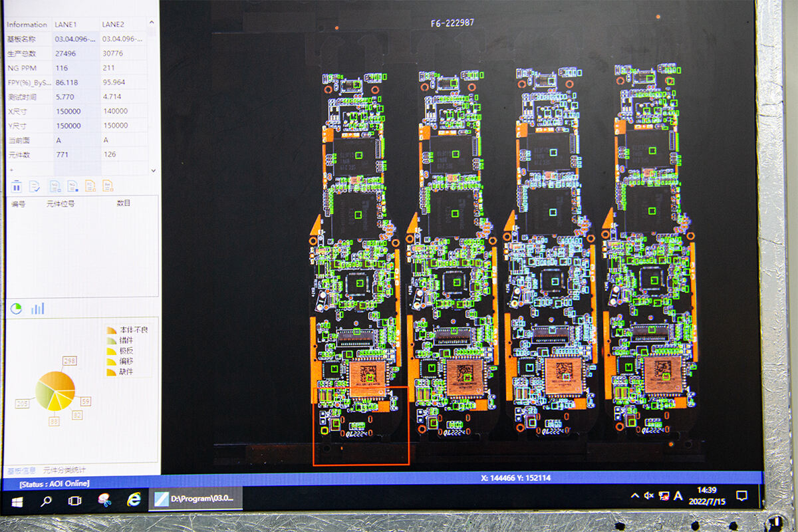This screenshot has height=532, width=798.
Task: Click the pause icon below the information table
Action: click(17, 187)
